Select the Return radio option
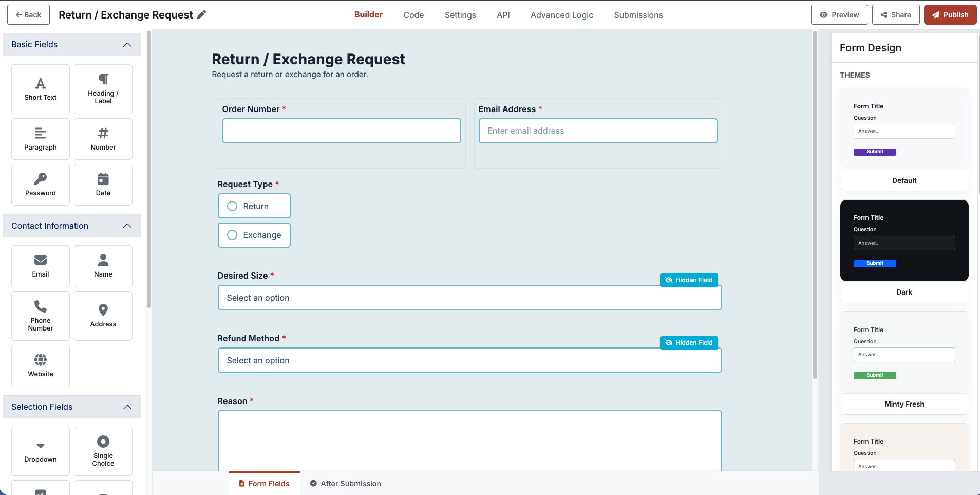 (x=232, y=206)
